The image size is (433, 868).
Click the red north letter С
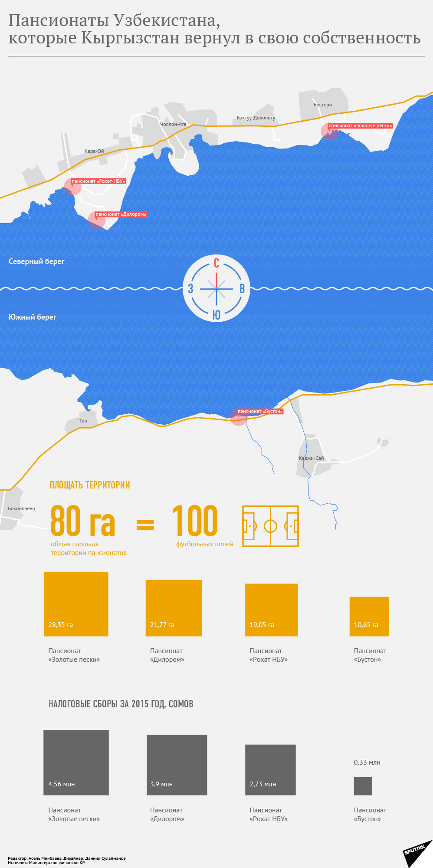pos(216,263)
